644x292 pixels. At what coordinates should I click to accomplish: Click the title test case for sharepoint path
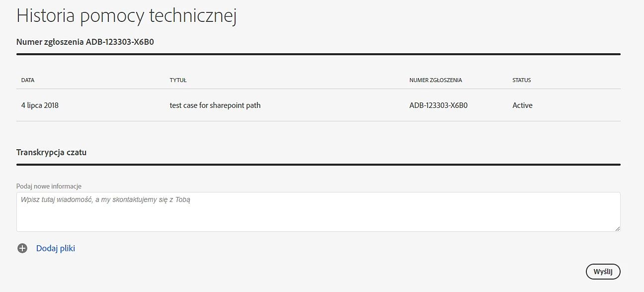pos(215,105)
